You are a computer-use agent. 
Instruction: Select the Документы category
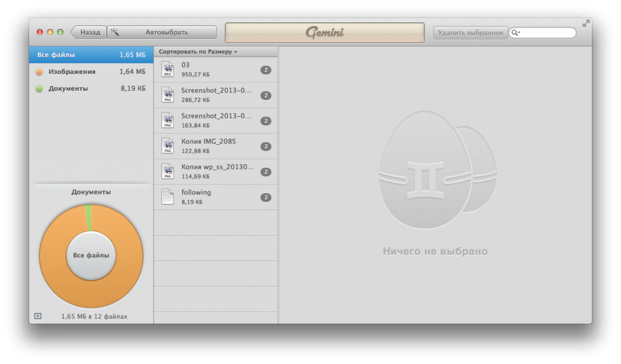pyautogui.click(x=91, y=88)
